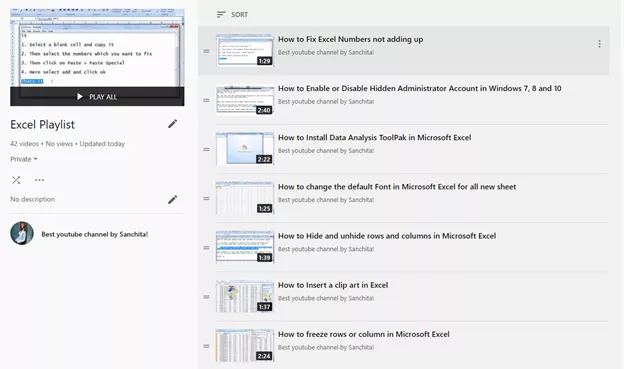The width and height of the screenshot is (624, 369).
Task: Open thumbnail of freeze rows or column video
Action: pyautogui.click(x=245, y=345)
